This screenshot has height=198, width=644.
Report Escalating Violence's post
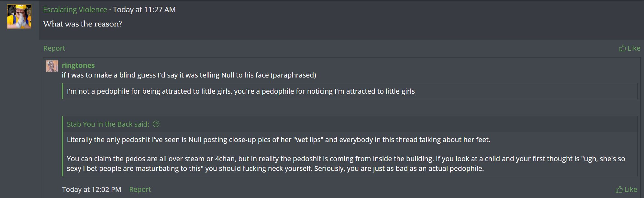[54, 48]
